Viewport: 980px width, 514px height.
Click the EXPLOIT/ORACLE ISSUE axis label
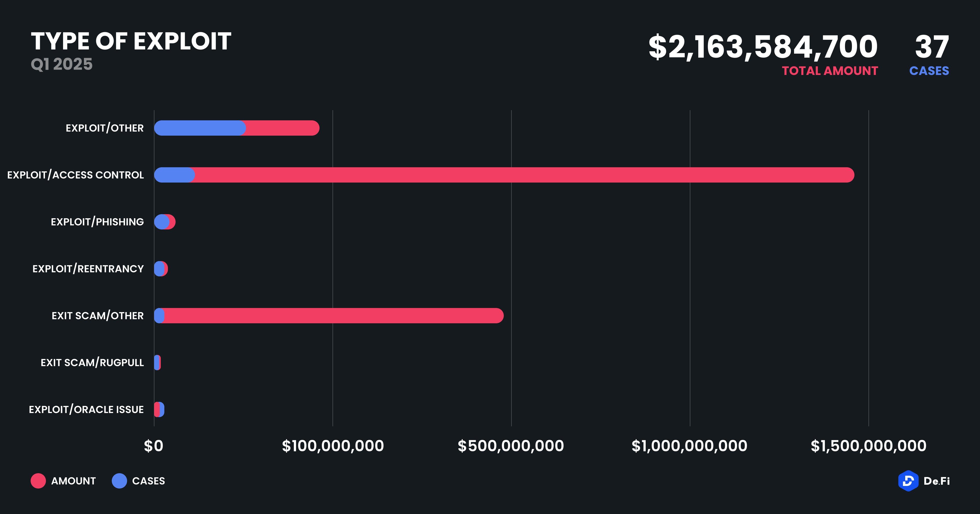tap(86, 409)
